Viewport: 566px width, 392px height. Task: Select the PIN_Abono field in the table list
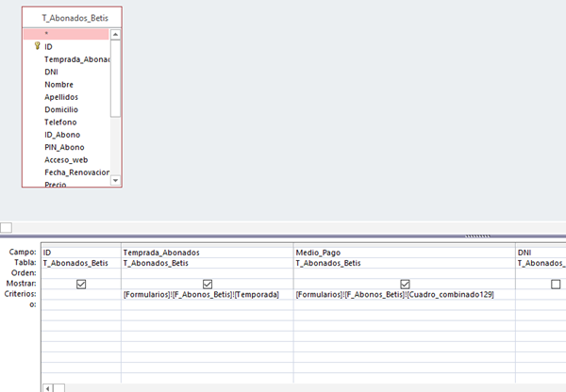click(x=64, y=148)
